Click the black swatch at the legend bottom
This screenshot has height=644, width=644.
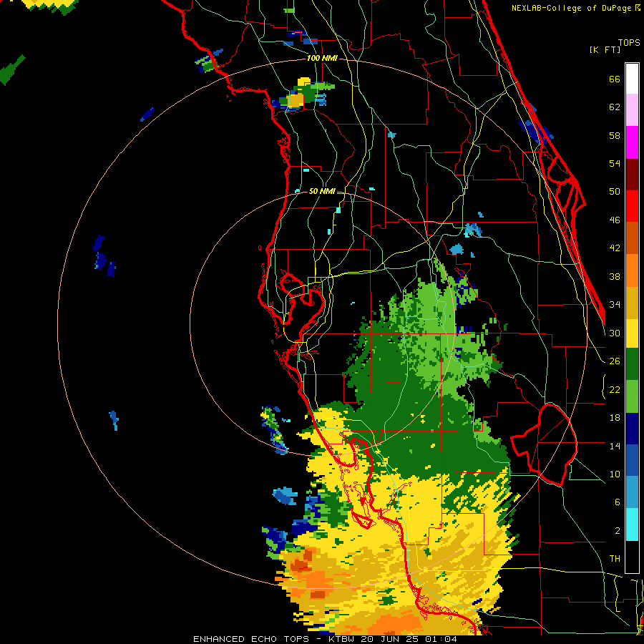click(632, 557)
